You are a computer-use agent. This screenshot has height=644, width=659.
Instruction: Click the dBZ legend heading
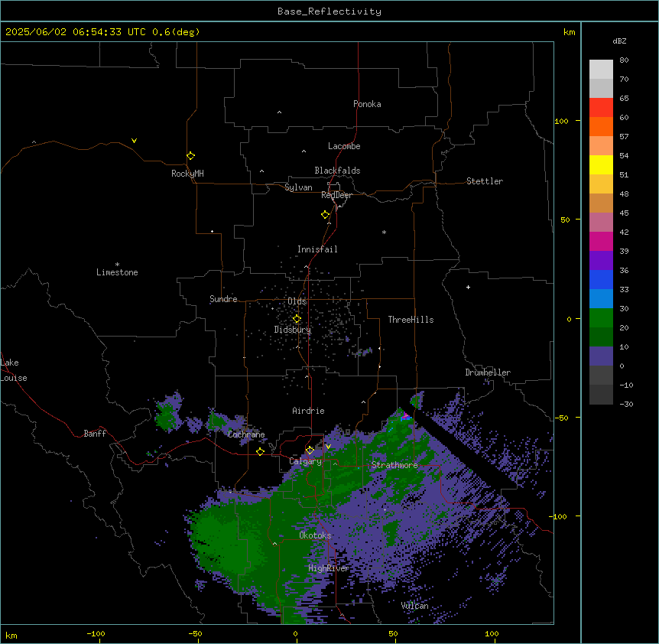619,41
